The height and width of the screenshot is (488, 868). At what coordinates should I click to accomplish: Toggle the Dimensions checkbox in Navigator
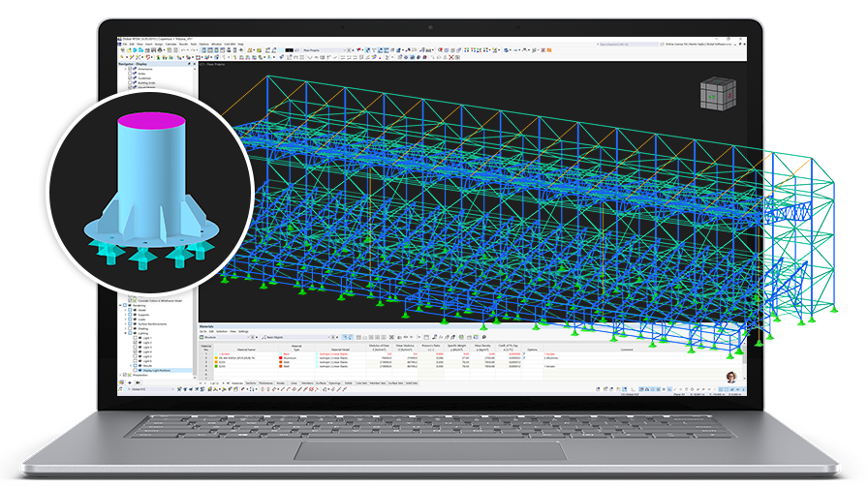(x=130, y=69)
